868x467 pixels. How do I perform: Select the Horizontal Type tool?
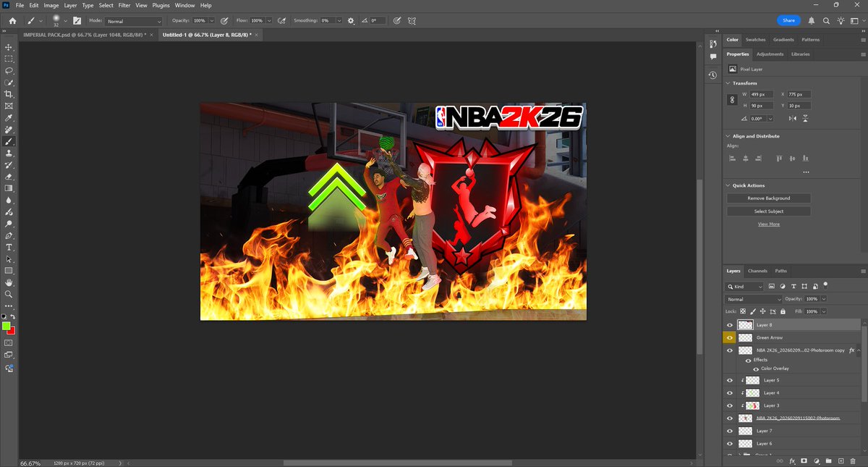tap(9, 248)
